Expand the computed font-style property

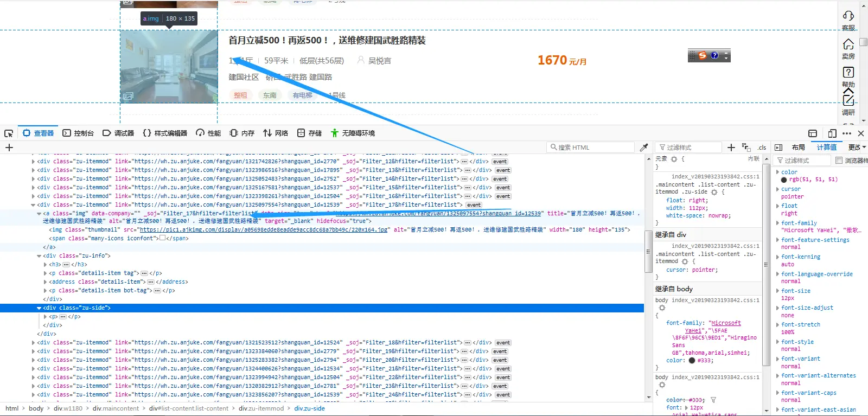click(777, 342)
